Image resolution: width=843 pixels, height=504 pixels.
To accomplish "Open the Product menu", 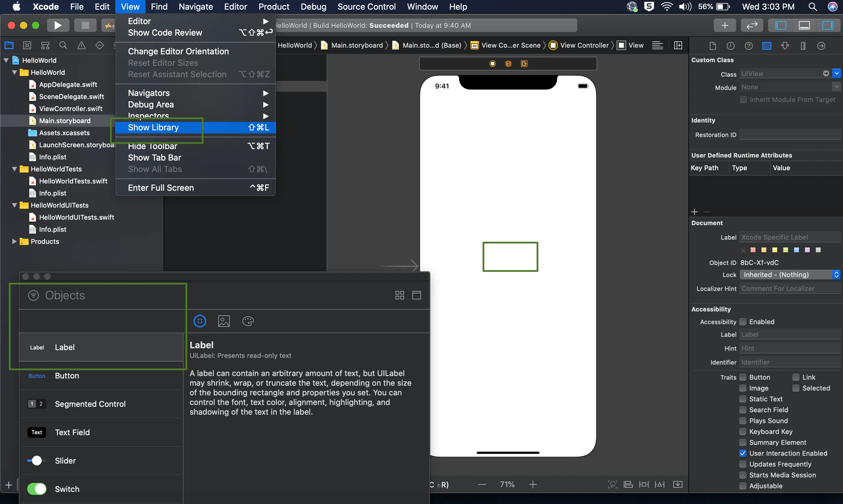I will coord(274,7).
